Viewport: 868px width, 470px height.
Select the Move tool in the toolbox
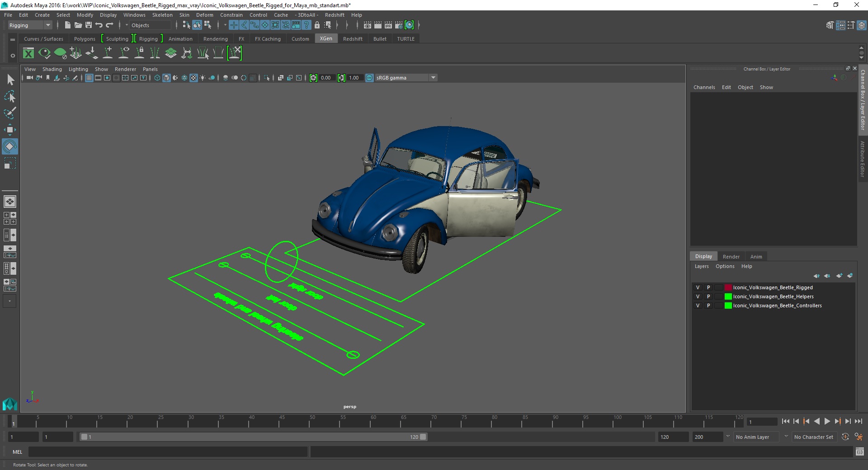10,130
